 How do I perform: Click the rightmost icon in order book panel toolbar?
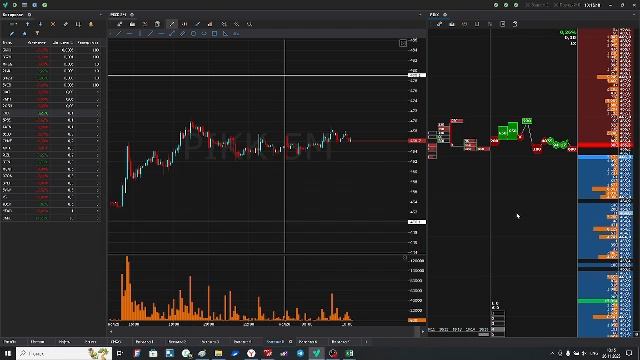tap(515, 24)
